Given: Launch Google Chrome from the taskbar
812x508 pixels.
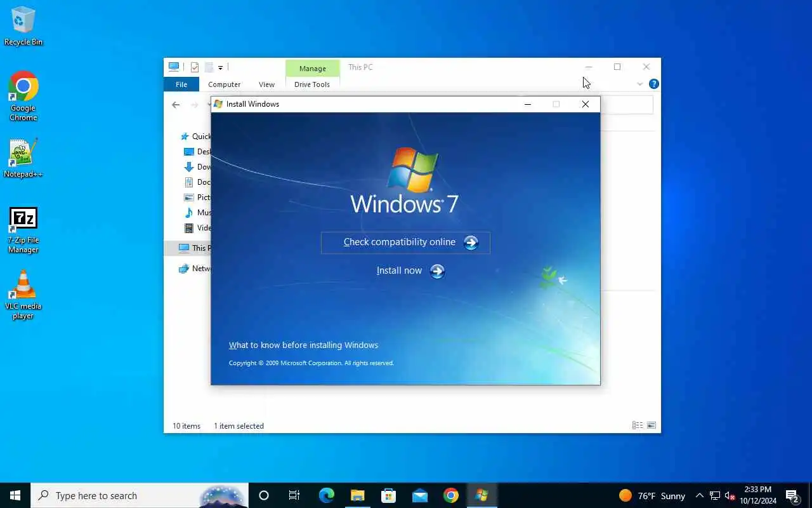Looking at the screenshot, I should (x=451, y=495).
